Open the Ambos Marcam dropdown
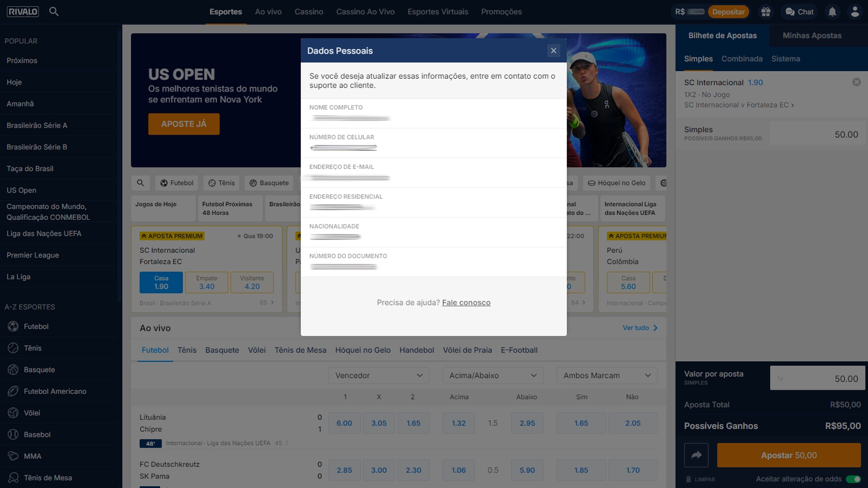The height and width of the screenshot is (488, 868). coord(607,375)
